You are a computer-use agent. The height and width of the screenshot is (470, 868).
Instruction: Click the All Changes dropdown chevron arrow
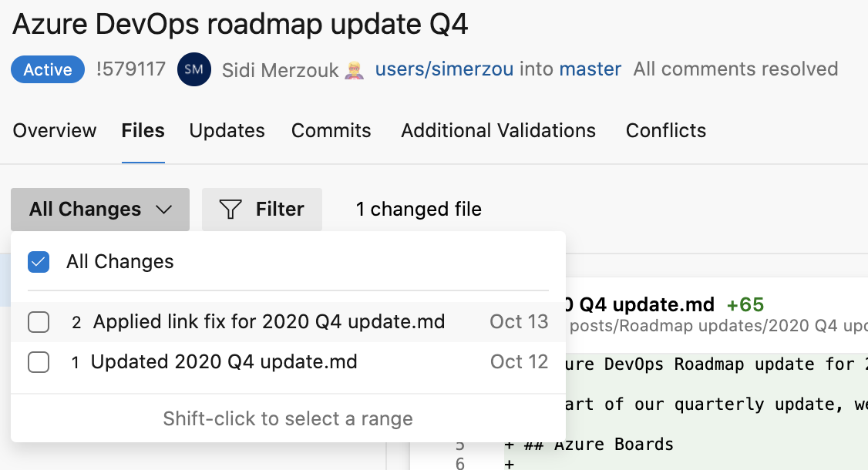[163, 209]
